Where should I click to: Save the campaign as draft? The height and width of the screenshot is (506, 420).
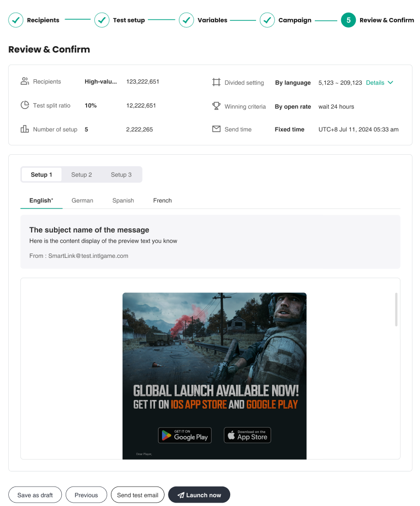[x=35, y=495]
